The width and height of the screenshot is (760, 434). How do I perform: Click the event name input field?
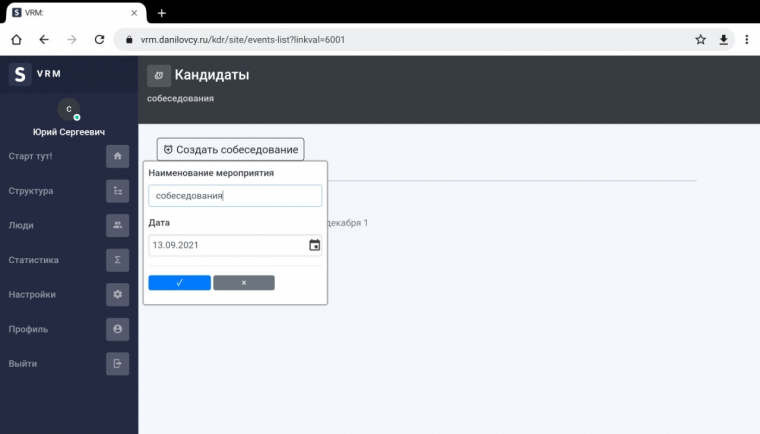pos(234,196)
